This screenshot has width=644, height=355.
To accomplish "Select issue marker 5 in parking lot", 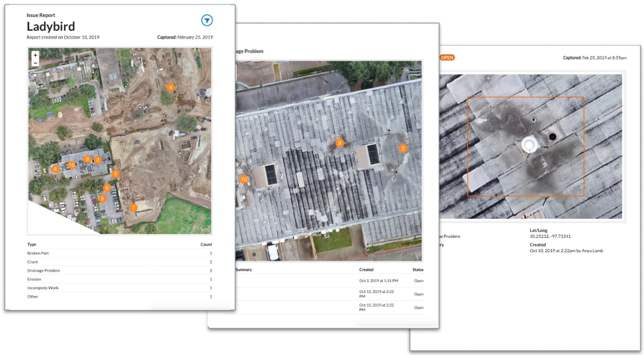I will coord(102,198).
